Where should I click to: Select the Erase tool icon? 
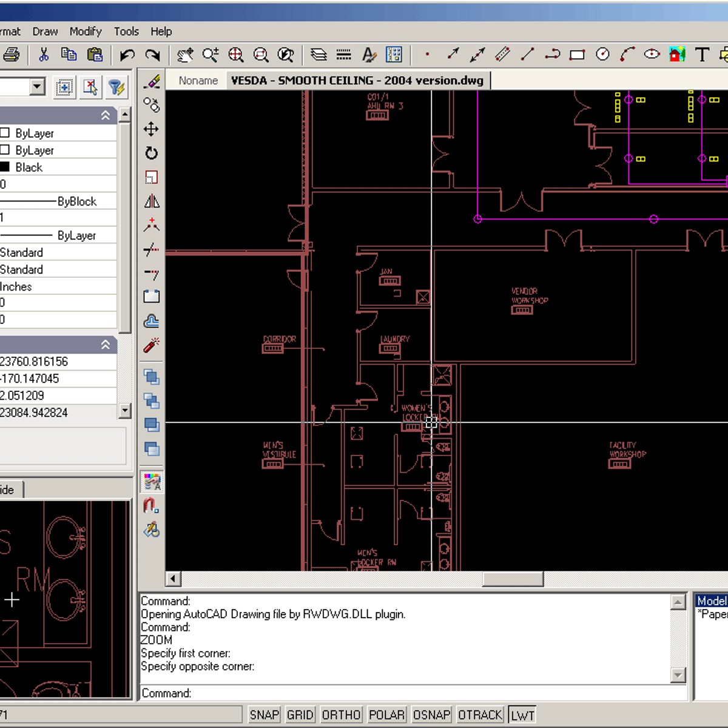click(152, 81)
